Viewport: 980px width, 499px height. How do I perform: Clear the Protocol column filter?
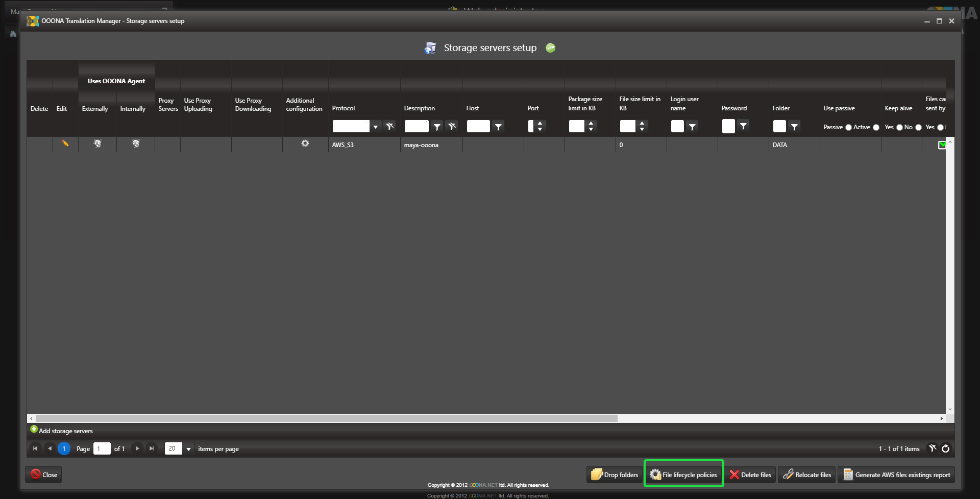(390, 126)
